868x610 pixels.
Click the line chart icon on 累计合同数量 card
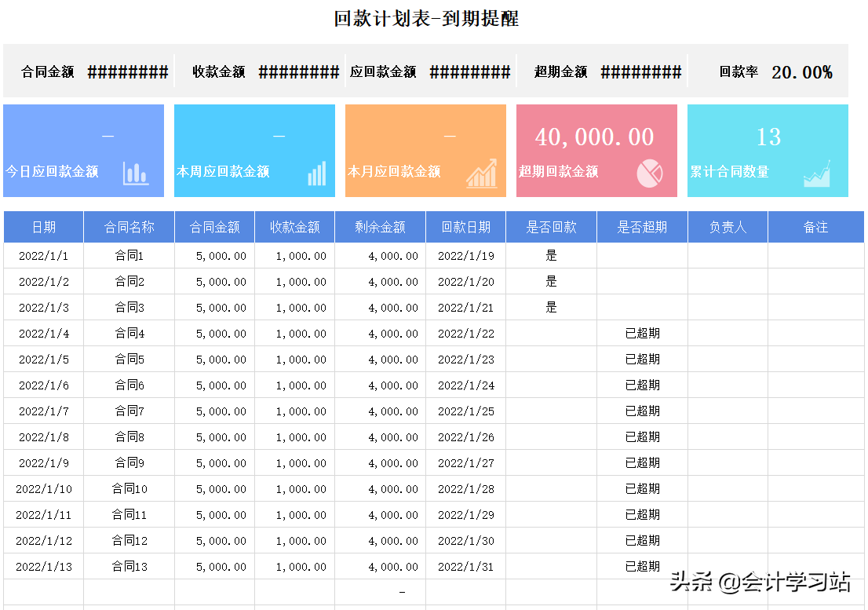click(x=817, y=174)
